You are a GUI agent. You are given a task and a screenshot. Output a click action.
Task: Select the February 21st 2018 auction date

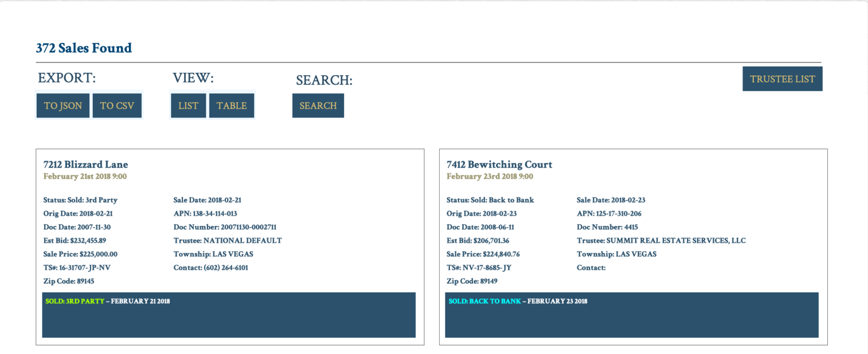point(85,176)
